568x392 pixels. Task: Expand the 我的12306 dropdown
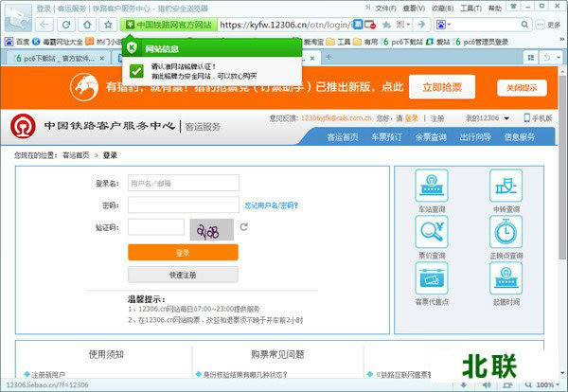coord(488,118)
